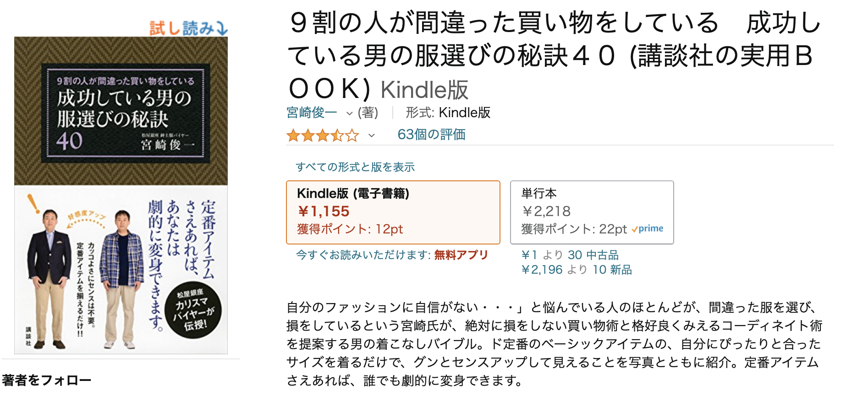This screenshot has height=396, width=868.
Task: Open the 無料アプリ link
Action: (461, 255)
